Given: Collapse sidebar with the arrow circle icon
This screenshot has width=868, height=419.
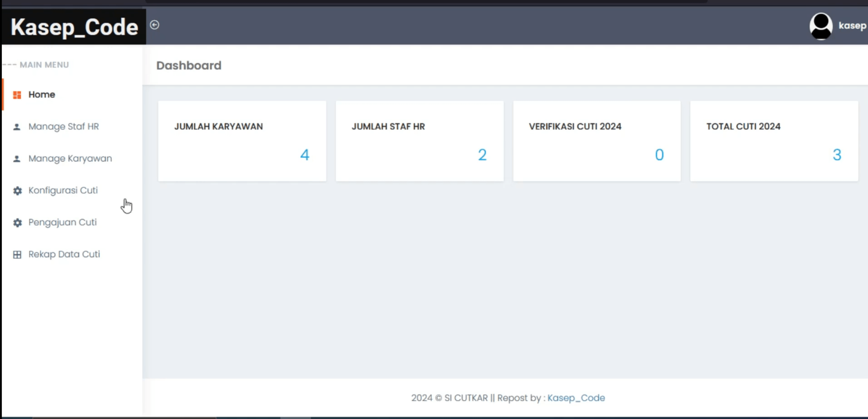Looking at the screenshot, I should click(155, 25).
